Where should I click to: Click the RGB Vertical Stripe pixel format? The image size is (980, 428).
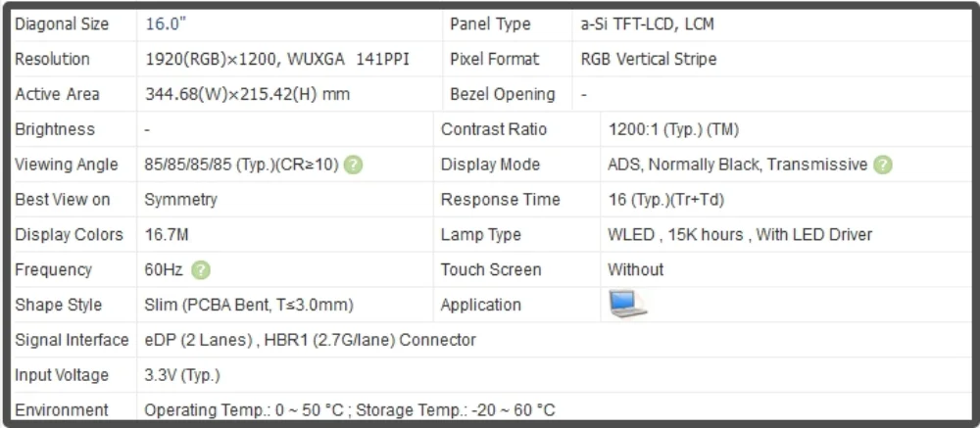point(648,60)
